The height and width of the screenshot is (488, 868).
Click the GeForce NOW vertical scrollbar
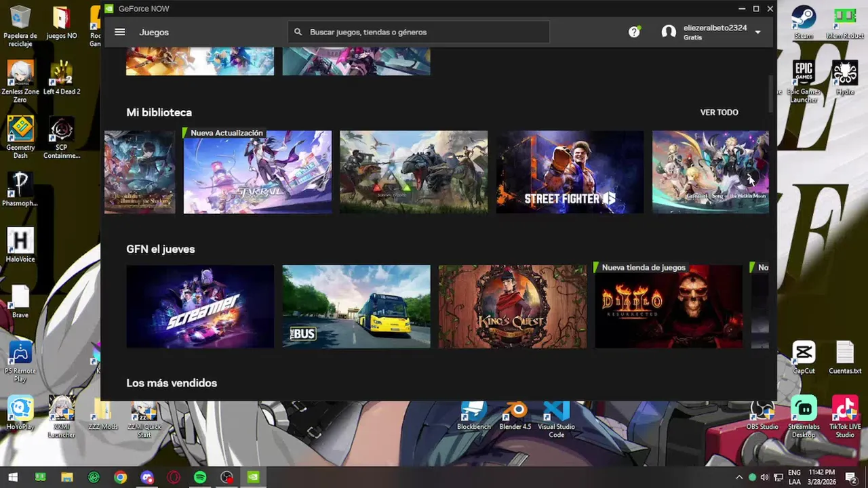(771, 95)
